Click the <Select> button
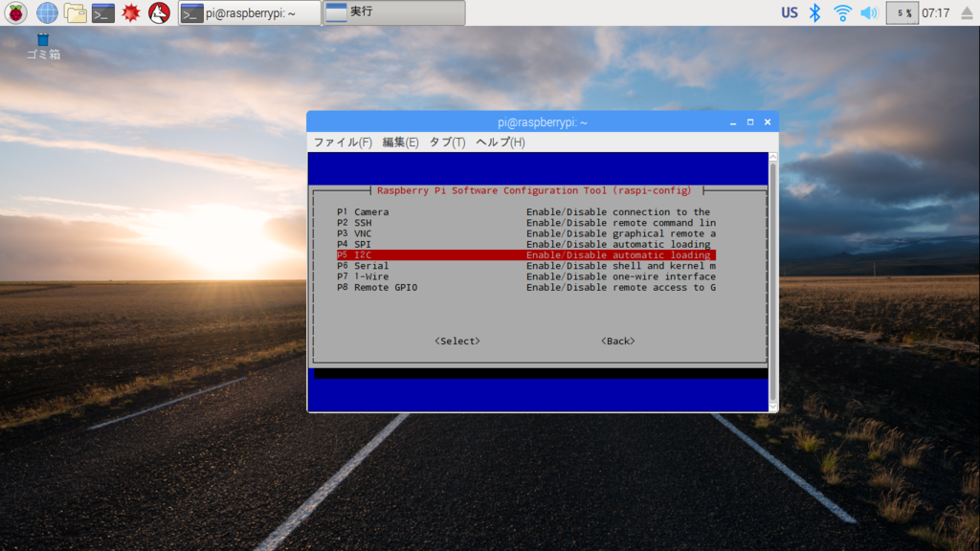Viewport: 980px width, 551px height. [457, 342]
